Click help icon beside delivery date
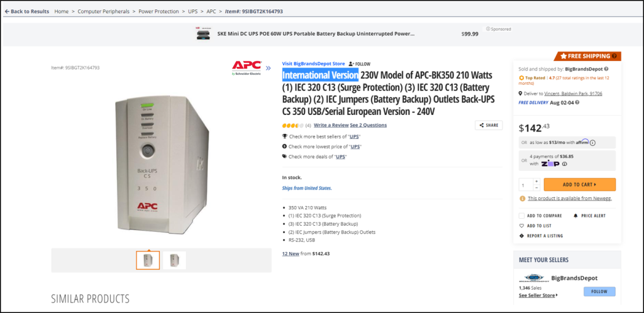Viewport: 644px width, 313px height. (577, 102)
